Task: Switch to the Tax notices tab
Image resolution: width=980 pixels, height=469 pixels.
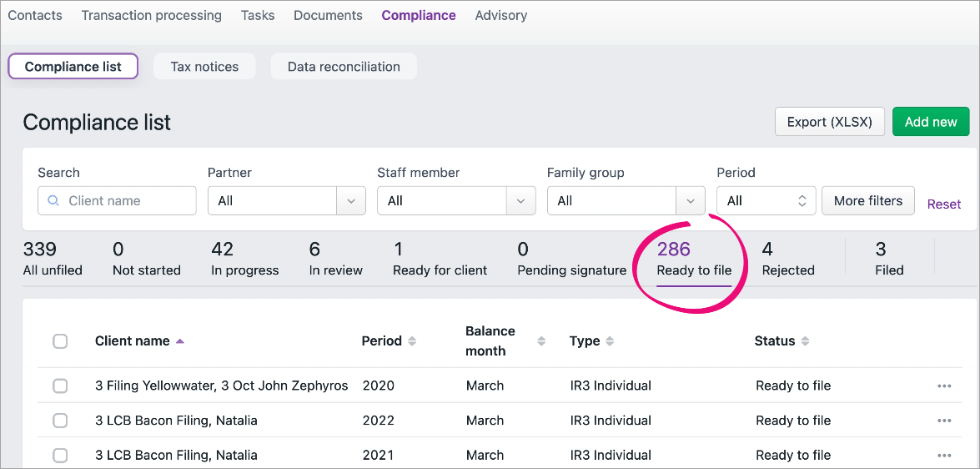Action: coord(204,67)
